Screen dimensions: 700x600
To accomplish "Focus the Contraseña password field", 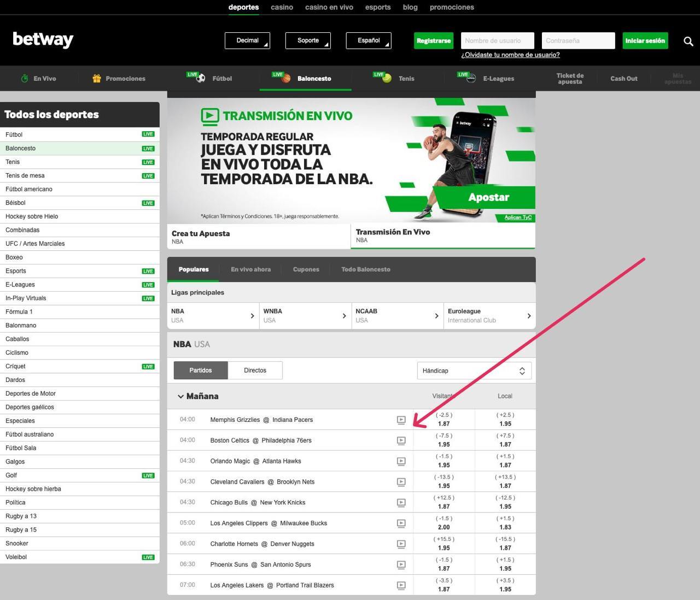I will tap(579, 40).
